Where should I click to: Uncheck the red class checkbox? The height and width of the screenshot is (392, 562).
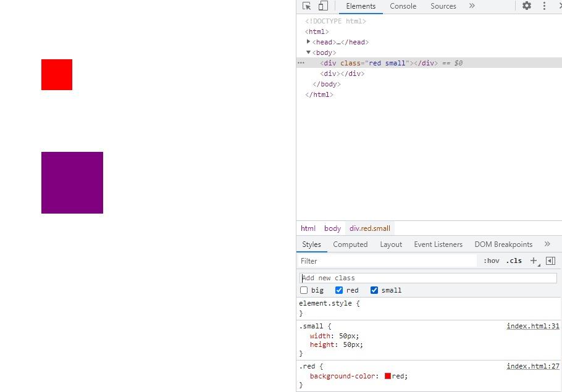coord(338,290)
